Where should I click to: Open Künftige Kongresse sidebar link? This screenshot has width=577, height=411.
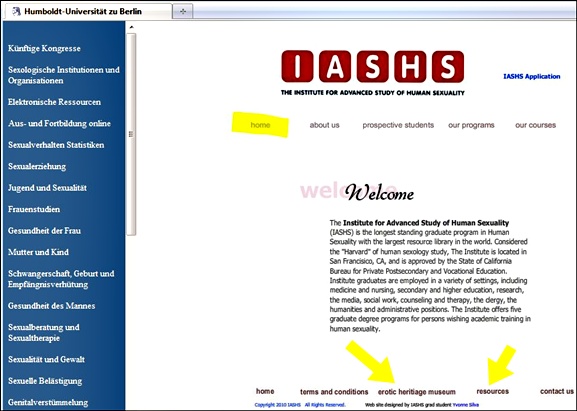pyautogui.click(x=44, y=49)
